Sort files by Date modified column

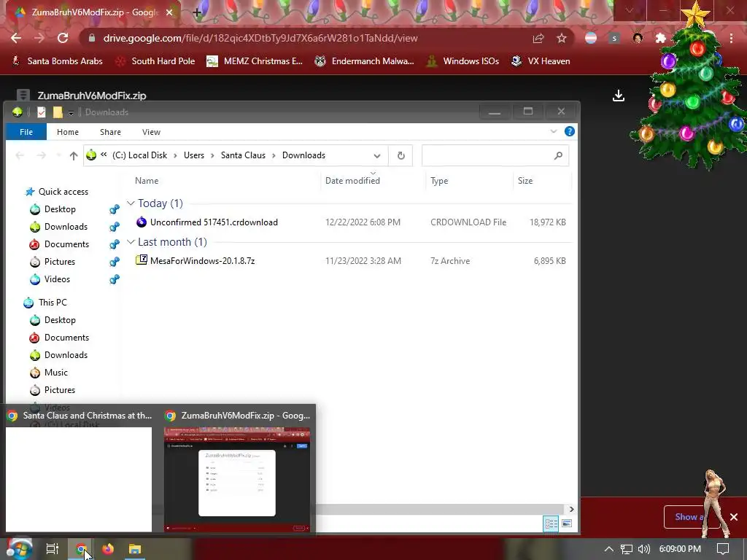point(352,181)
